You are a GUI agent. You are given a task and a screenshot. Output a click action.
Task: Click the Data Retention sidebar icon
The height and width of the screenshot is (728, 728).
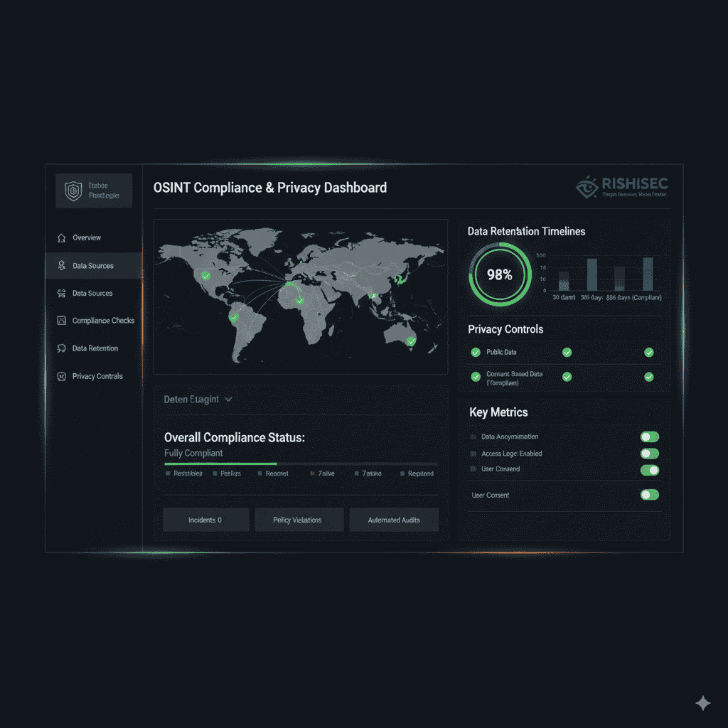[x=61, y=348]
